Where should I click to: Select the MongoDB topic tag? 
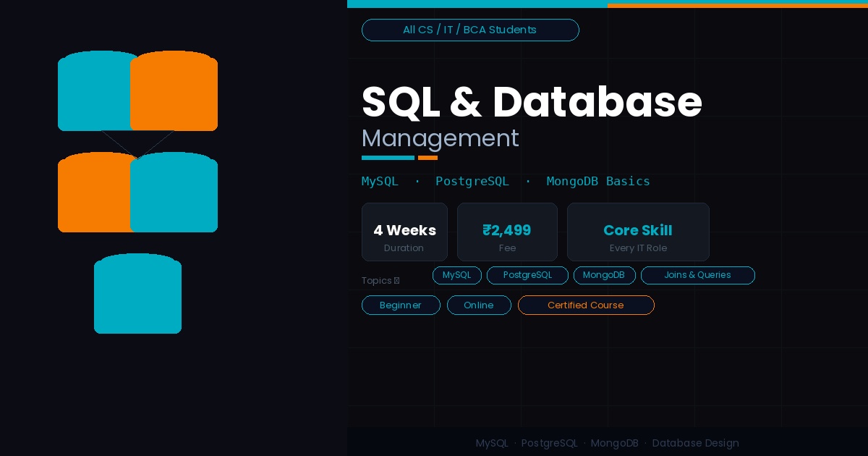[604, 275]
